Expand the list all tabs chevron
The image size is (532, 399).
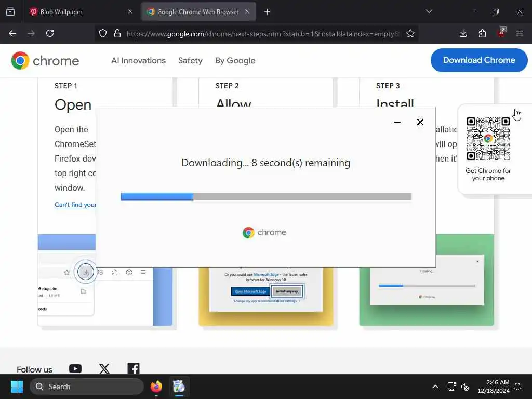tap(429, 11)
